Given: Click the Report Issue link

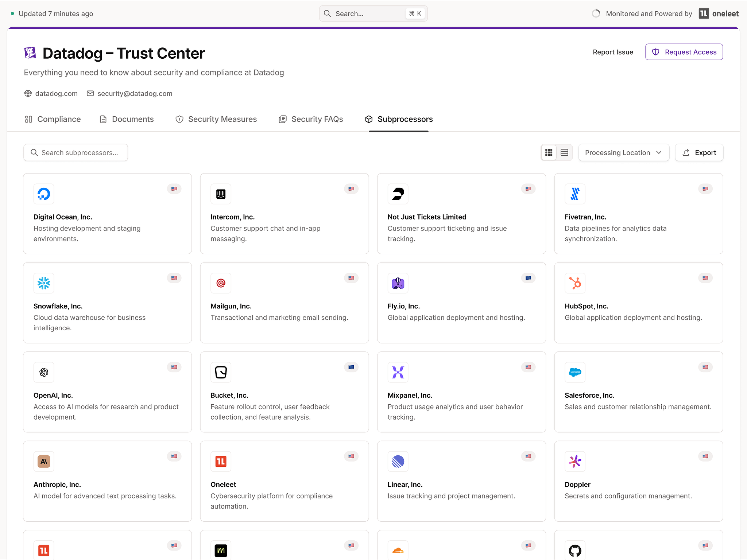Looking at the screenshot, I should pos(613,52).
